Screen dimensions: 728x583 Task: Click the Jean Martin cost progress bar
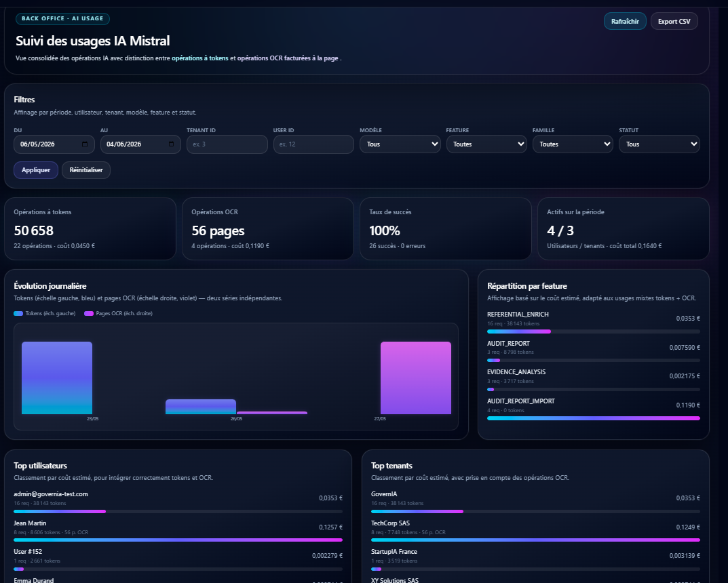(178, 540)
